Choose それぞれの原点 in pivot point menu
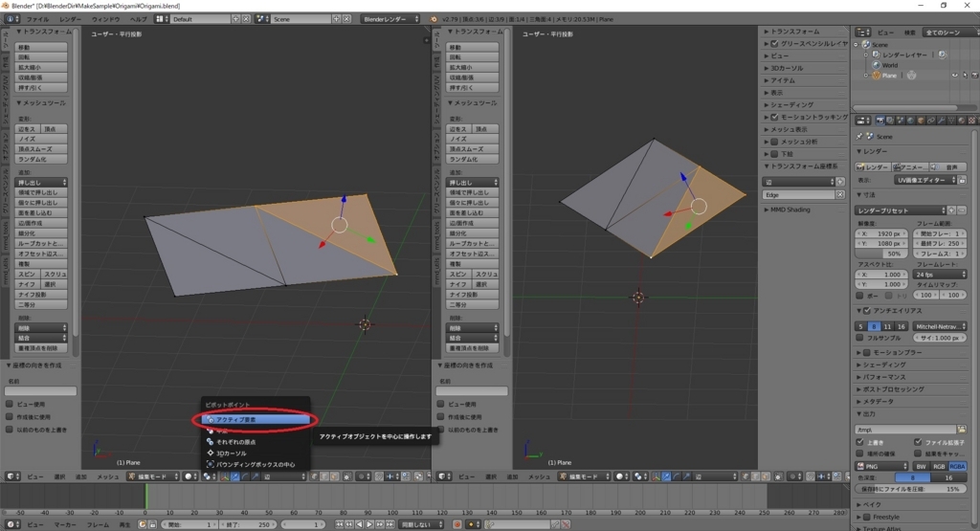Image resolution: width=980 pixels, height=531 pixels. [x=256, y=442]
